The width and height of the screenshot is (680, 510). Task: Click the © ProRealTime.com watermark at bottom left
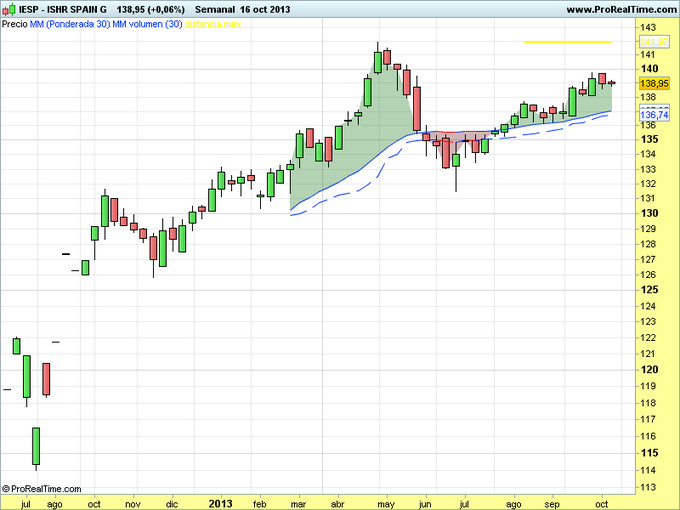[x=40, y=488]
